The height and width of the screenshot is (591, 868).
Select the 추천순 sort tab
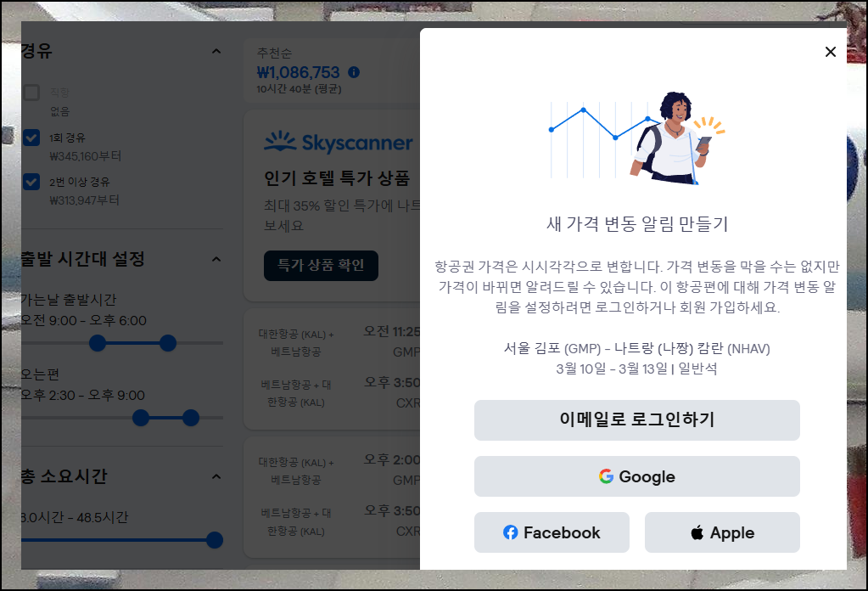point(331,70)
